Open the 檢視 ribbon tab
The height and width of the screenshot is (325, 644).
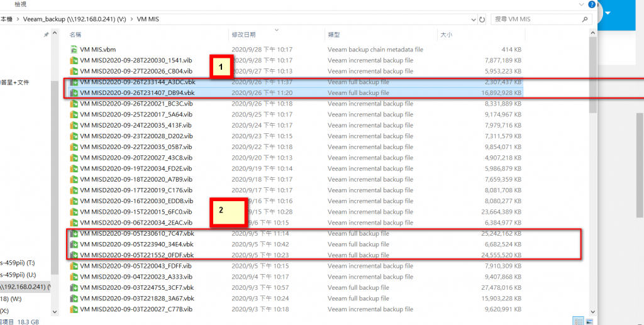coord(21,4)
